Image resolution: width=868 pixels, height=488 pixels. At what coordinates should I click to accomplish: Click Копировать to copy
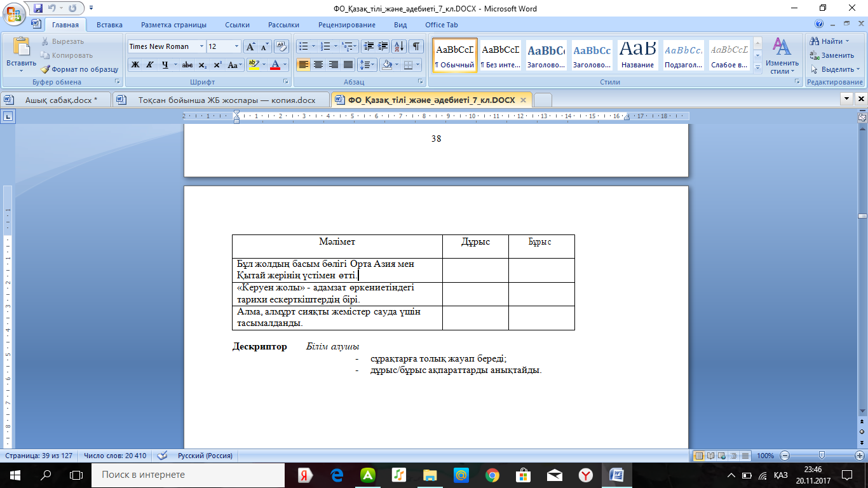coord(67,55)
